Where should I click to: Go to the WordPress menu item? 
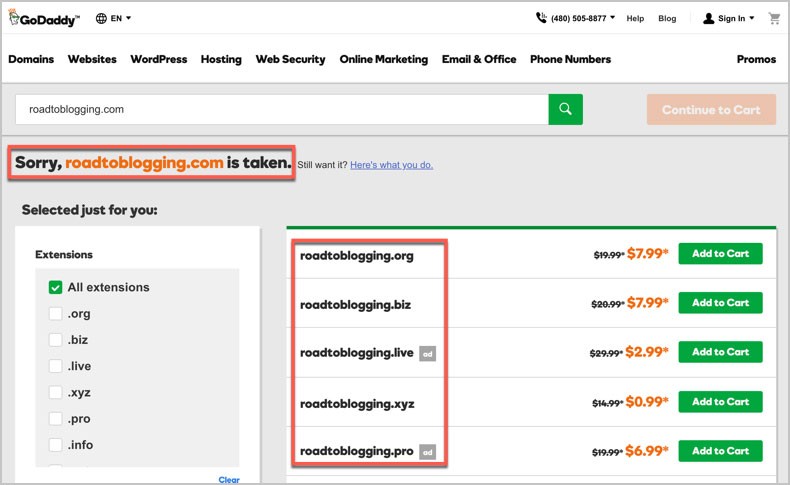click(158, 59)
